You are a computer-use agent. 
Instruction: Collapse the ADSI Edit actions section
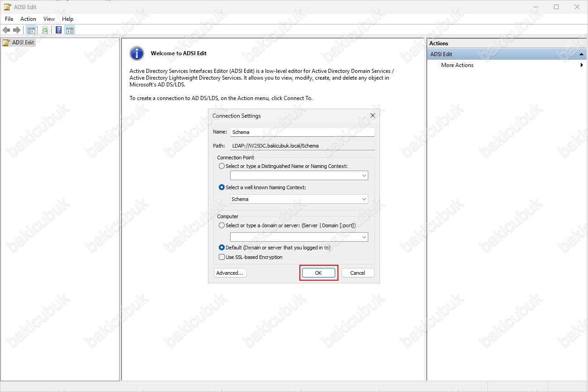point(581,54)
